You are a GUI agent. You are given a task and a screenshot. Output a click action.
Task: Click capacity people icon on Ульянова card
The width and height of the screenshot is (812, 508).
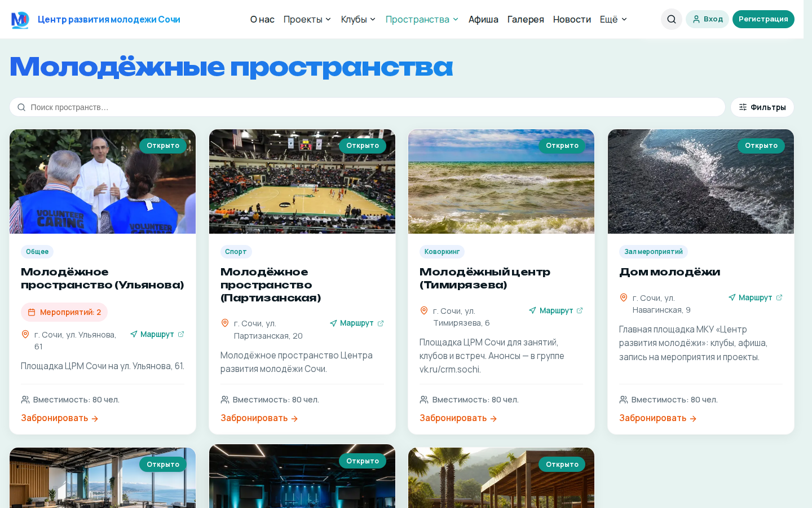coord(25,400)
